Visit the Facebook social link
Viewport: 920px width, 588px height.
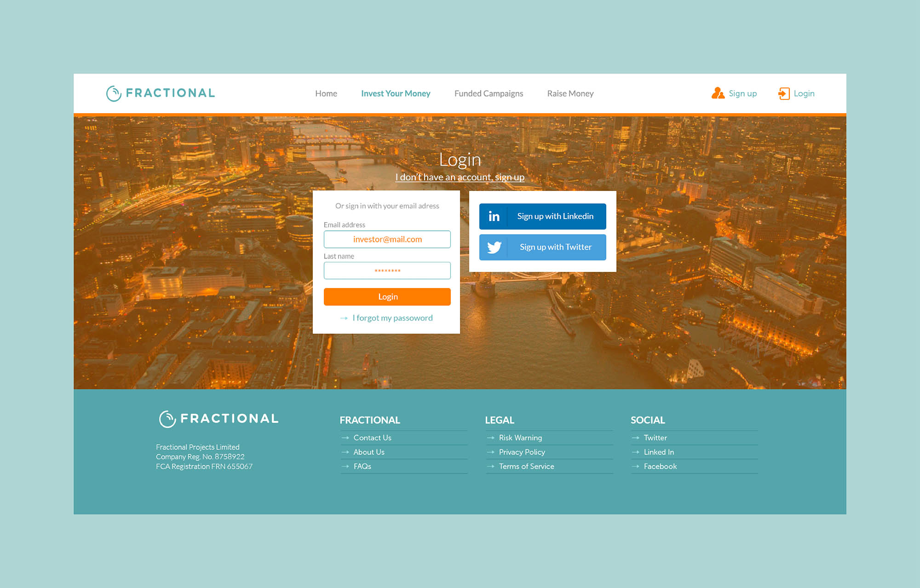point(660,467)
